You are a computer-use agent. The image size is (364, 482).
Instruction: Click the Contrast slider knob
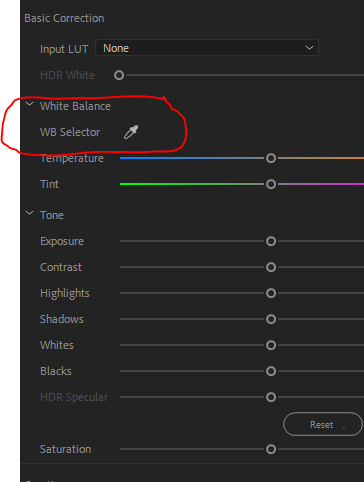point(271,267)
